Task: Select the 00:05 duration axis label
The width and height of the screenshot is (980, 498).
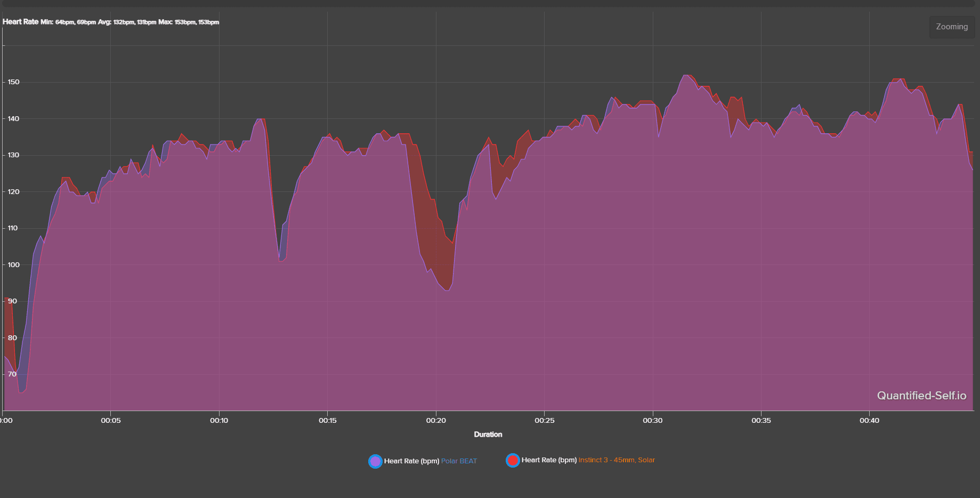Action: click(111, 421)
